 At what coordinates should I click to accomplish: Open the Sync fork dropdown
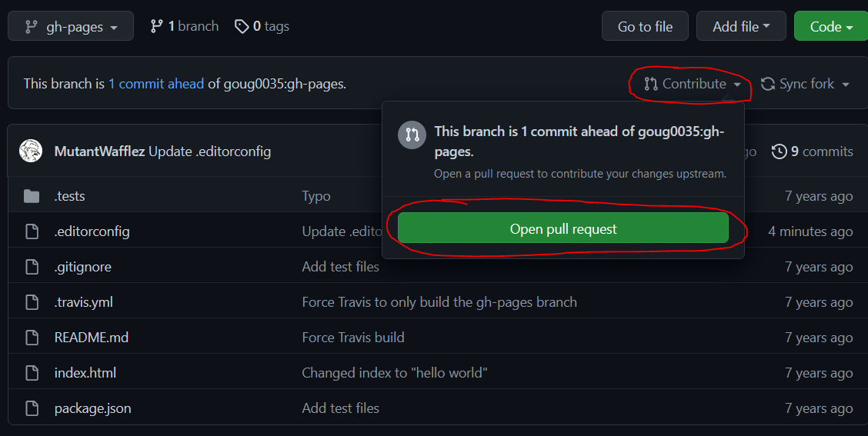click(x=805, y=84)
